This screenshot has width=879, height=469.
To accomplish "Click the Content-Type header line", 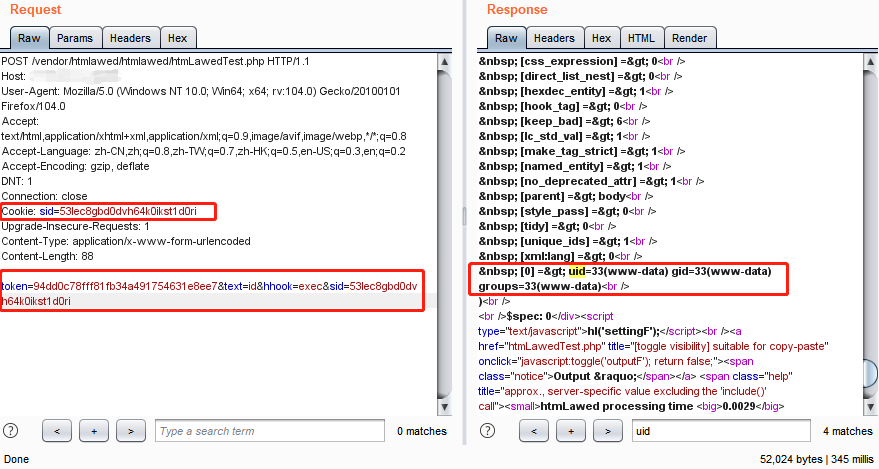I will click(126, 241).
